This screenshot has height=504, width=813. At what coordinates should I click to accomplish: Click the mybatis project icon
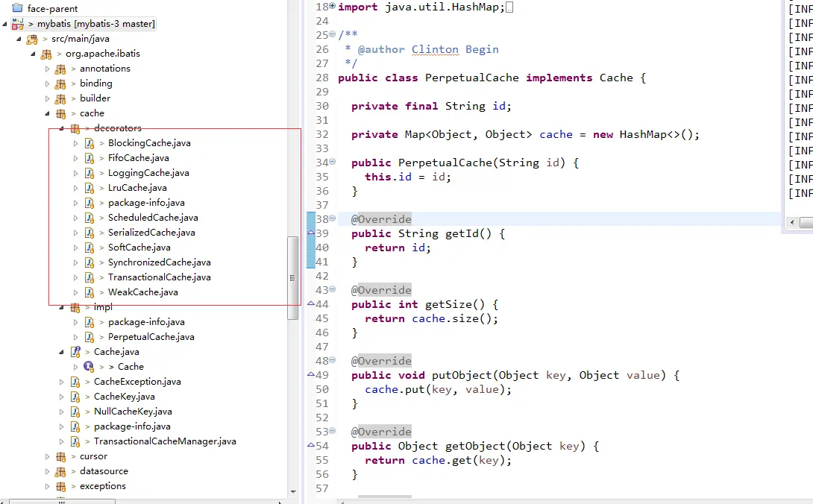click(18, 23)
